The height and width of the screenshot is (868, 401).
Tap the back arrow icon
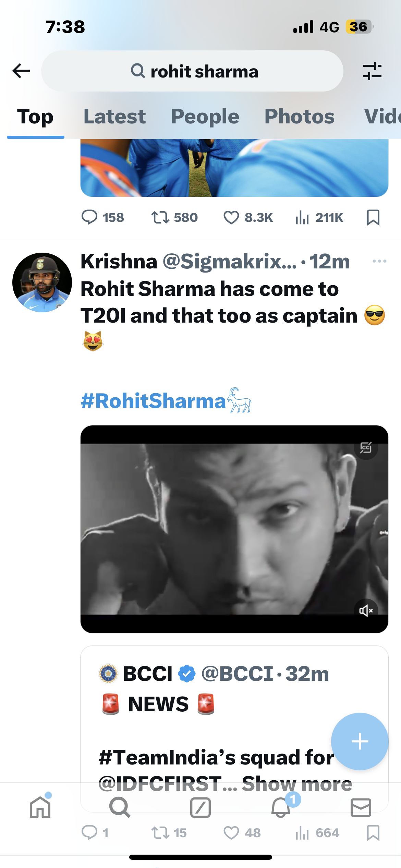21,71
